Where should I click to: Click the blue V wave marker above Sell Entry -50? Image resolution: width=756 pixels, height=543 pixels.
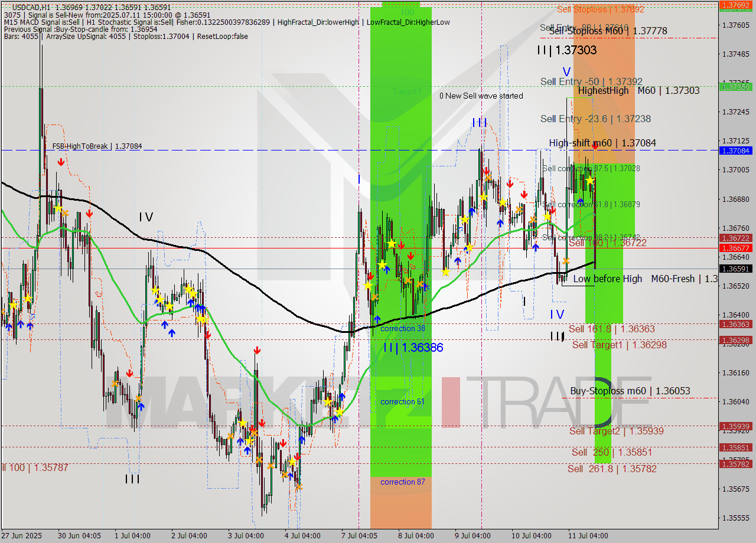[x=565, y=72]
